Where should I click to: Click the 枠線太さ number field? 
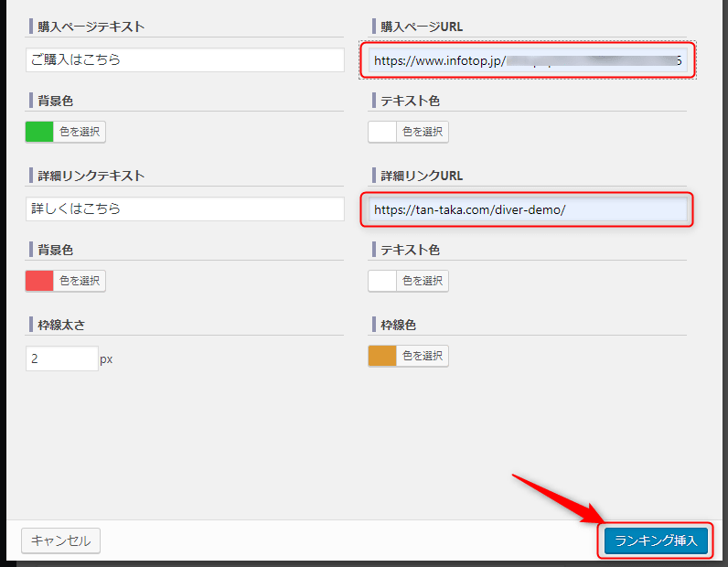point(62,358)
